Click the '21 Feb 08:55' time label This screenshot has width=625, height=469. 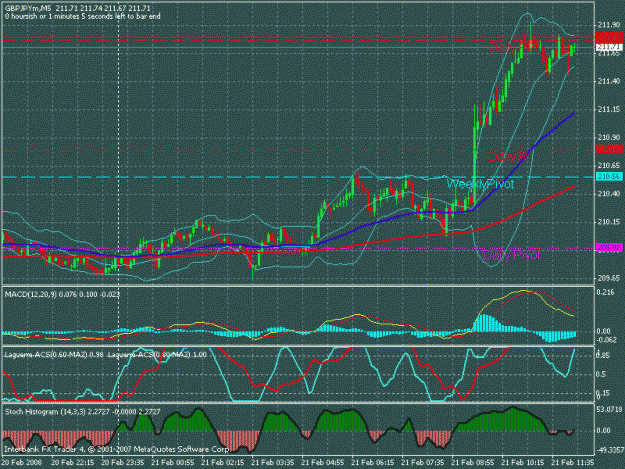tap(473, 463)
